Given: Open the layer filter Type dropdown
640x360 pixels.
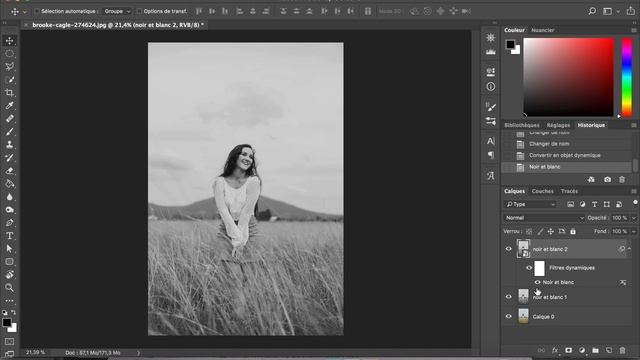Looking at the screenshot, I should (x=530, y=204).
